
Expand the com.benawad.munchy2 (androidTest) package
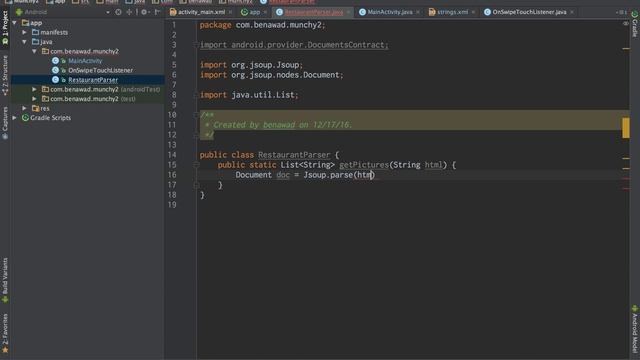click(35, 89)
